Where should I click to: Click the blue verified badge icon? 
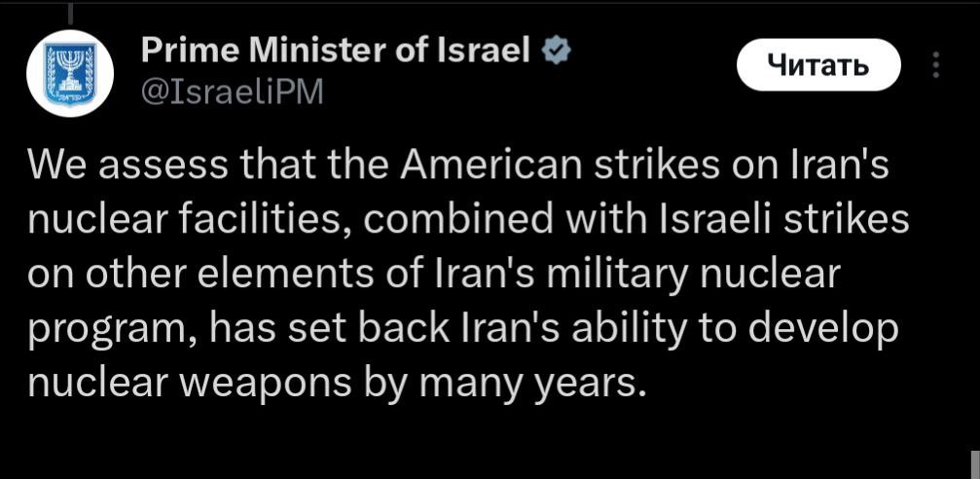(554, 51)
